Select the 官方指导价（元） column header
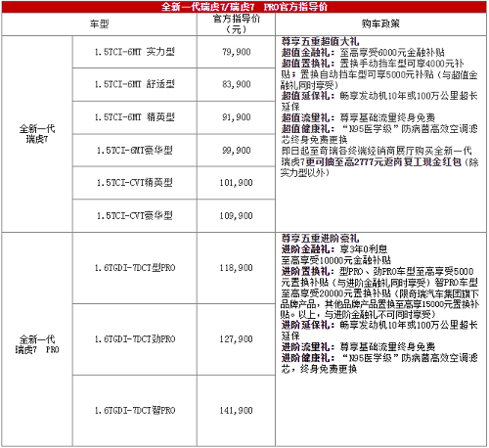Viewport: 489px width, 448px height. (236, 24)
